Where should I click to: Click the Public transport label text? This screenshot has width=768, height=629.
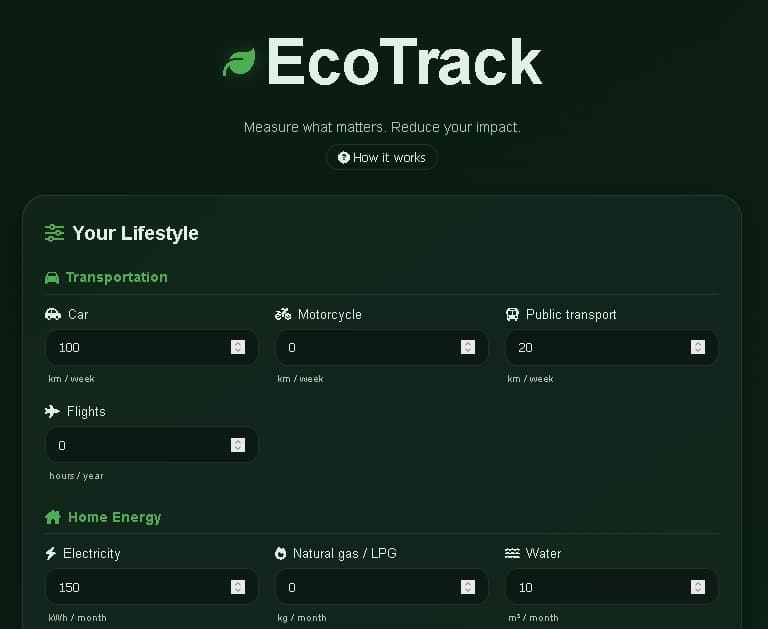tap(571, 314)
